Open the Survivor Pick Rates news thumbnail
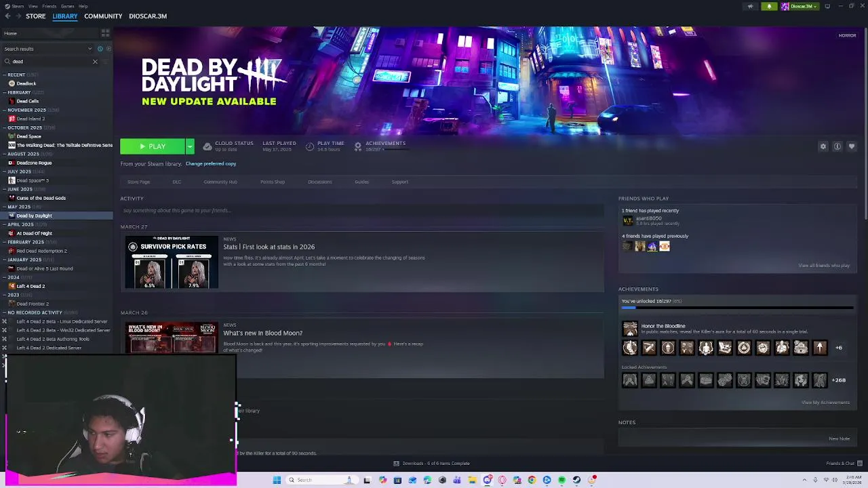The width and height of the screenshot is (868, 488). (x=172, y=262)
